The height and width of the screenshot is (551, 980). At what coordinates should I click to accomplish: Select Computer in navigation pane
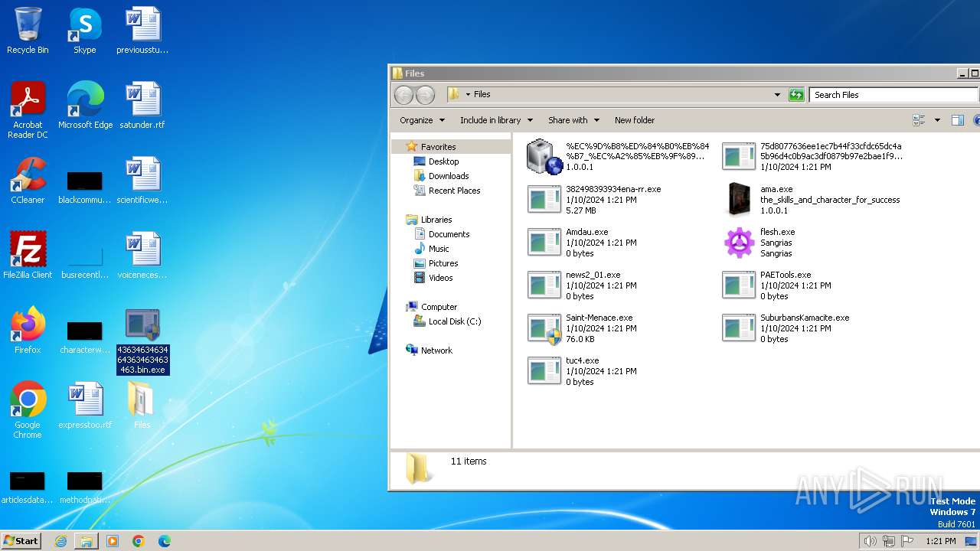[439, 307]
